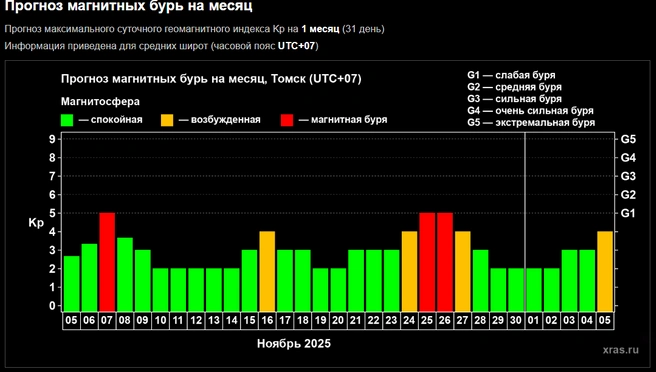Click the red 'магнитная буря' legend swatch
Screen dimensions: 656x372
[x=287, y=120]
